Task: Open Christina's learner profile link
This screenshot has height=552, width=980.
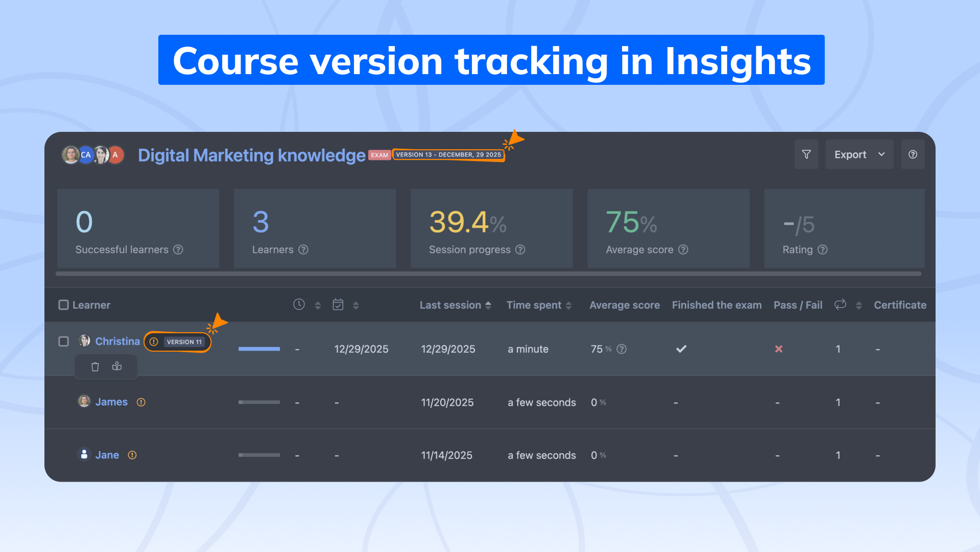Action: (117, 341)
